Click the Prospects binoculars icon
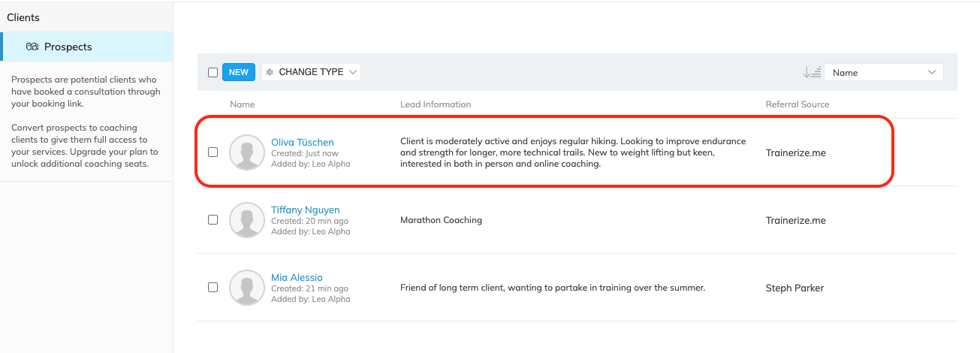Image resolution: width=980 pixels, height=353 pixels. click(32, 47)
